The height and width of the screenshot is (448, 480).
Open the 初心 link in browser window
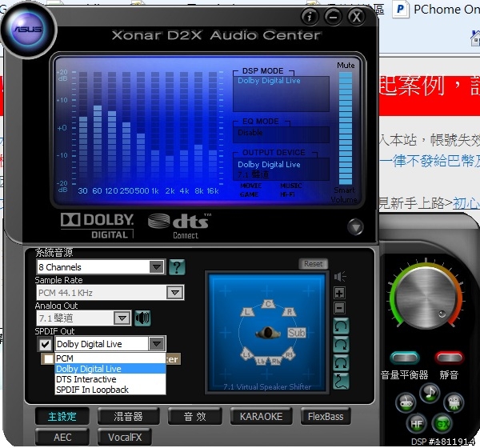(x=466, y=203)
